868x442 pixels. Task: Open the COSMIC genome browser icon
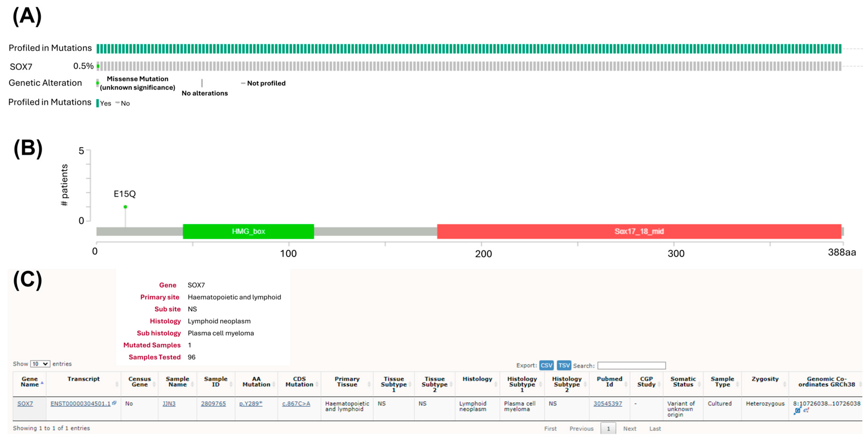(x=798, y=410)
